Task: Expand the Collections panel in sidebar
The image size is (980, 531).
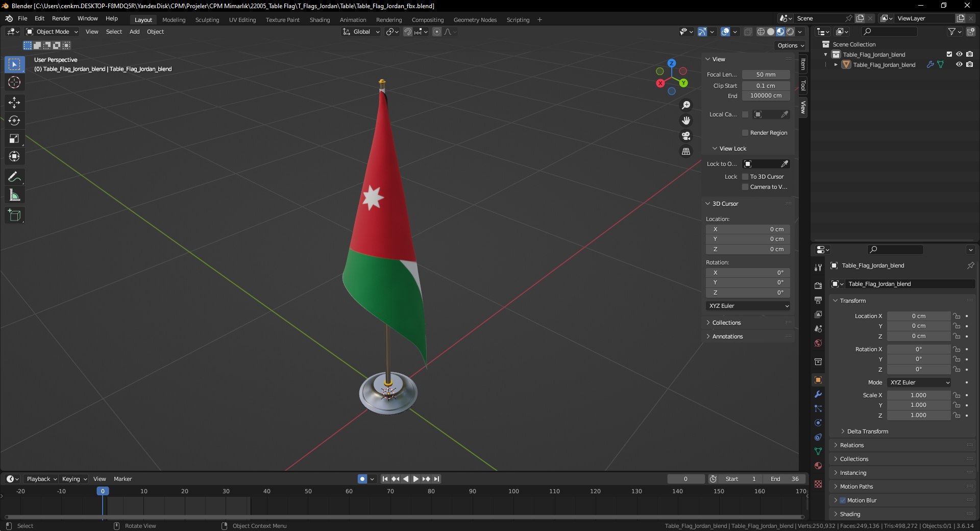Action: [x=726, y=323]
